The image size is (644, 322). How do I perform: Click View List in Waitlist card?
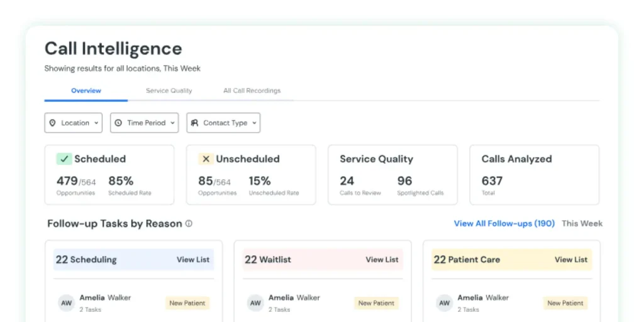(x=382, y=260)
